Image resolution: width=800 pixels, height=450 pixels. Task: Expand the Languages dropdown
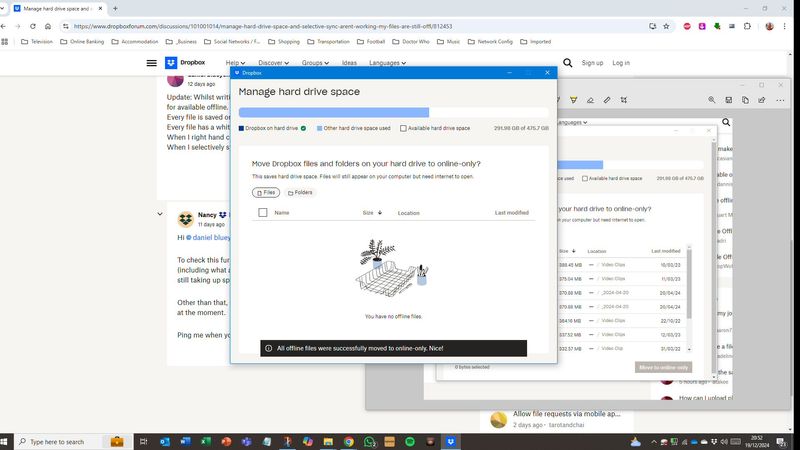point(387,63)
